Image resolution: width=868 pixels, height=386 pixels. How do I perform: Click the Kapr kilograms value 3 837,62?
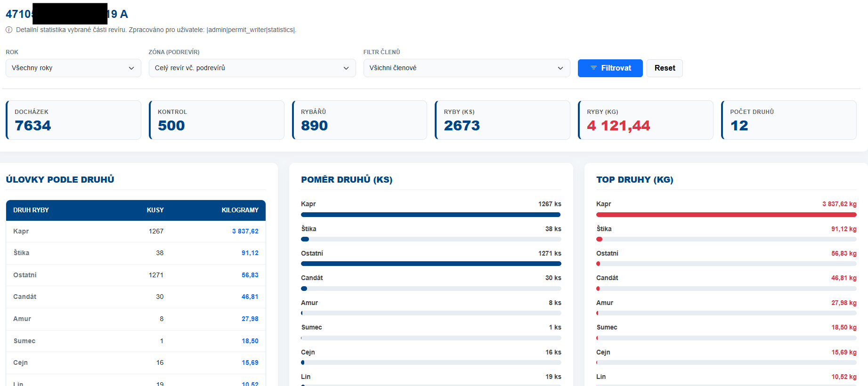[245, 232]
